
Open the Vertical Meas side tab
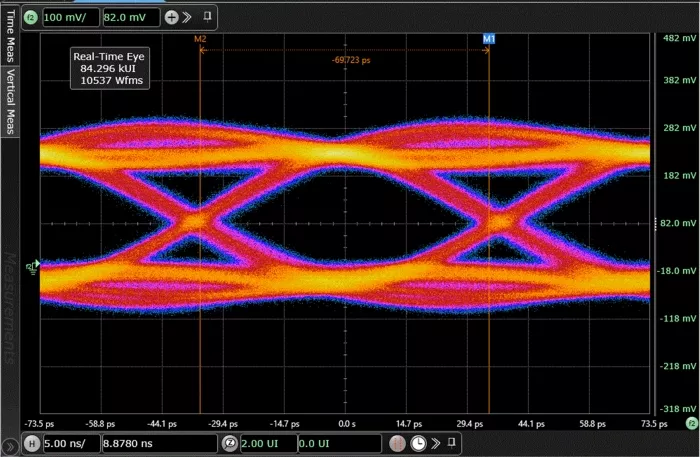[10, 100]
